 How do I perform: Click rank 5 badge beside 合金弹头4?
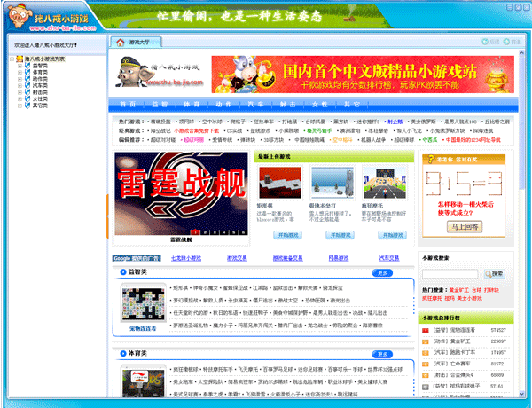425,375
